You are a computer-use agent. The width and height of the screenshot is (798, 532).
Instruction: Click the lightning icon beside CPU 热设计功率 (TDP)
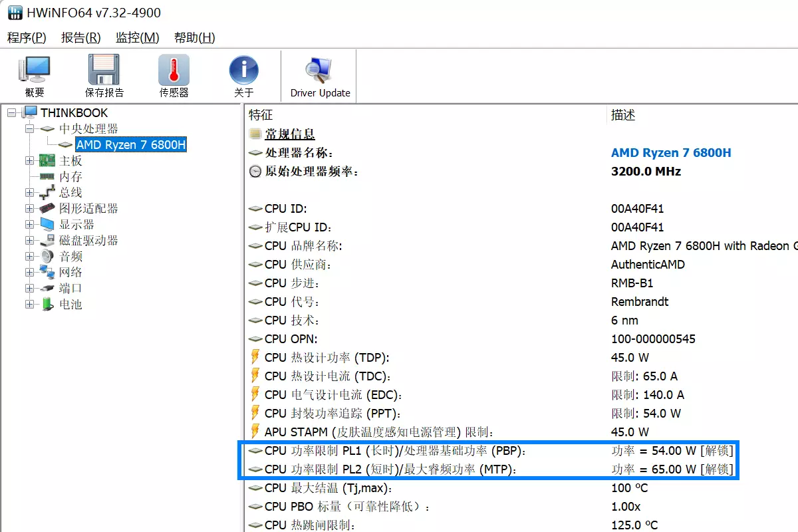[x=255, y=357]
